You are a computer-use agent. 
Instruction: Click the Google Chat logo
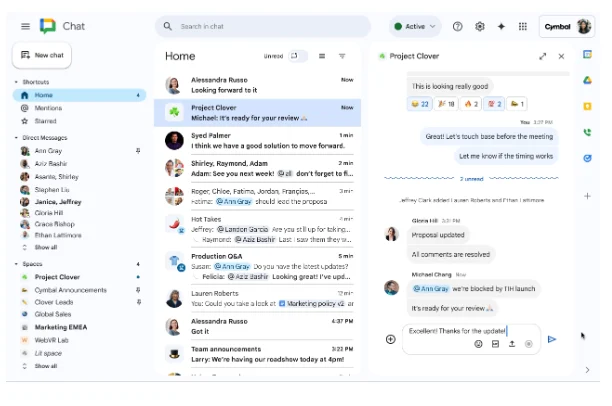48,26
